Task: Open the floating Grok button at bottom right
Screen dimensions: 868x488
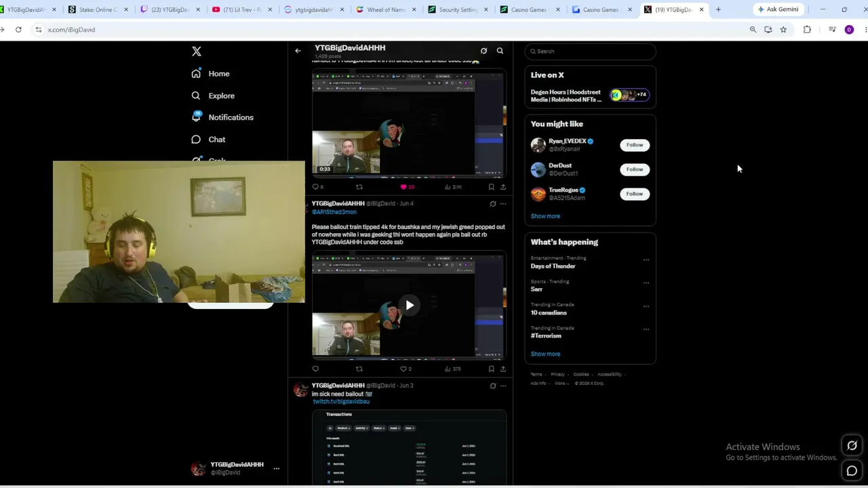Action: point(852,445)
